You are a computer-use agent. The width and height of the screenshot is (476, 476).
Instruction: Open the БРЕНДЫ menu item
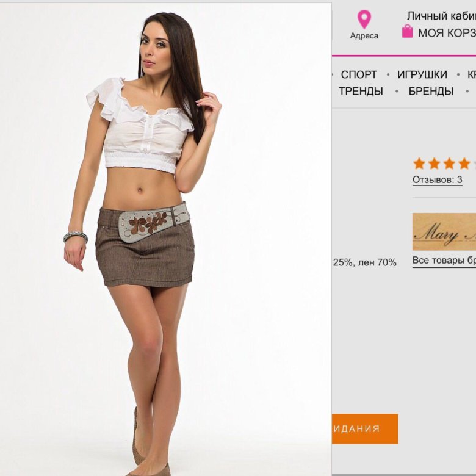click(431, 91)
